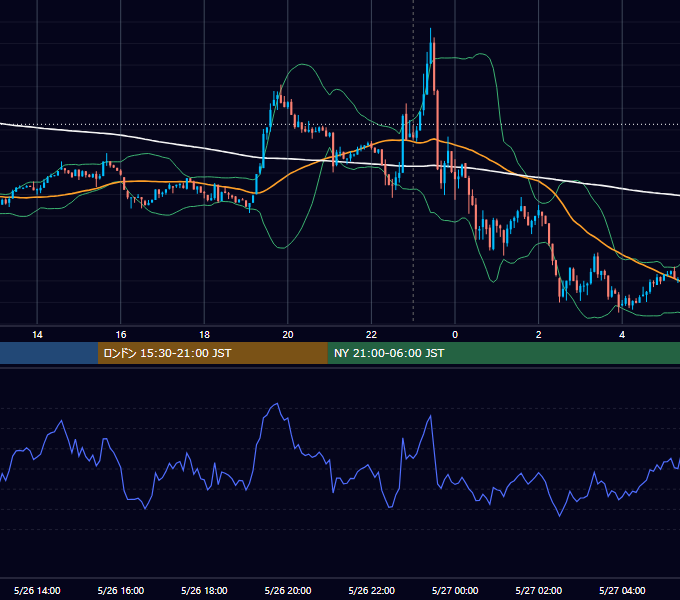The image size is (680, 600).
Task: Select the blue session bar left of London
Action: 49,353
